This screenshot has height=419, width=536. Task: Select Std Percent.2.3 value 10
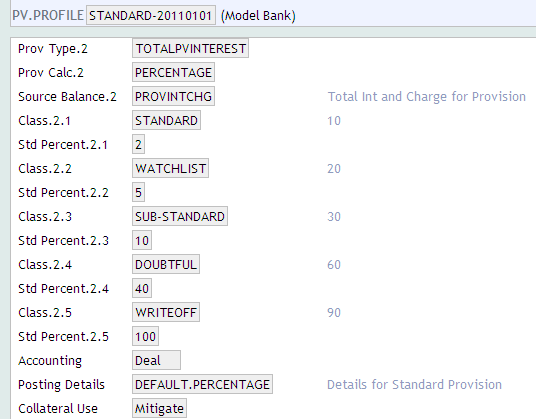pyautogui.click(x=142, y=241)
